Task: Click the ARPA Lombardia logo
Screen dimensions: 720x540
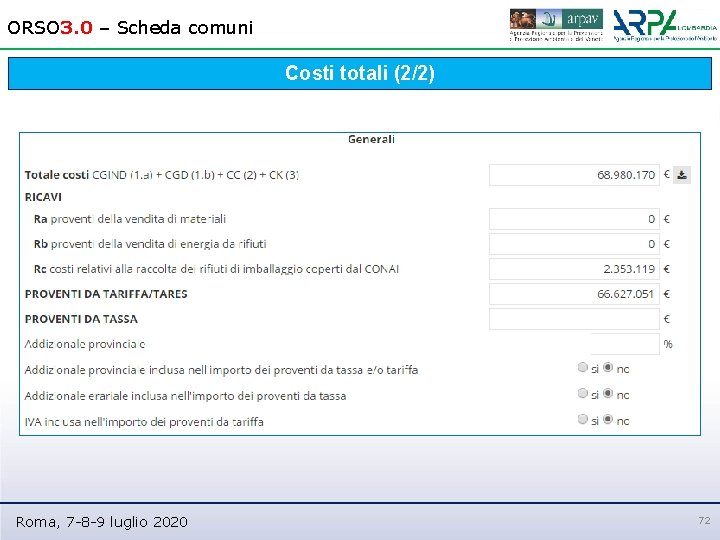Action: coord(665,26)
